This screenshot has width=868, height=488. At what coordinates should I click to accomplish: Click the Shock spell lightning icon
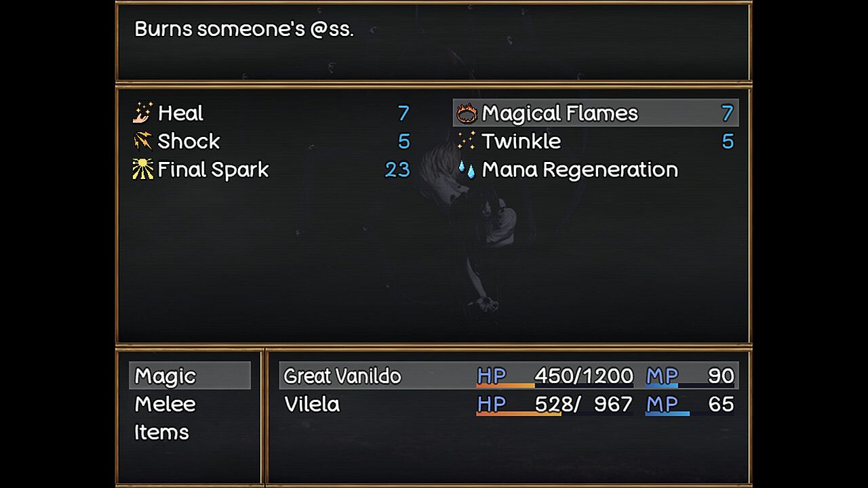(142, 141)
